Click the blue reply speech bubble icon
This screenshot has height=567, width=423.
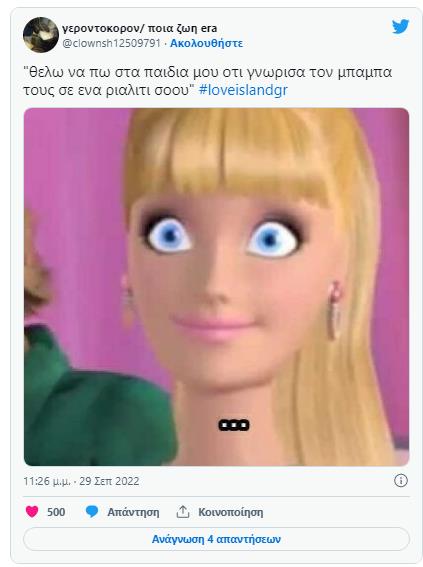[x=92, y=512]
